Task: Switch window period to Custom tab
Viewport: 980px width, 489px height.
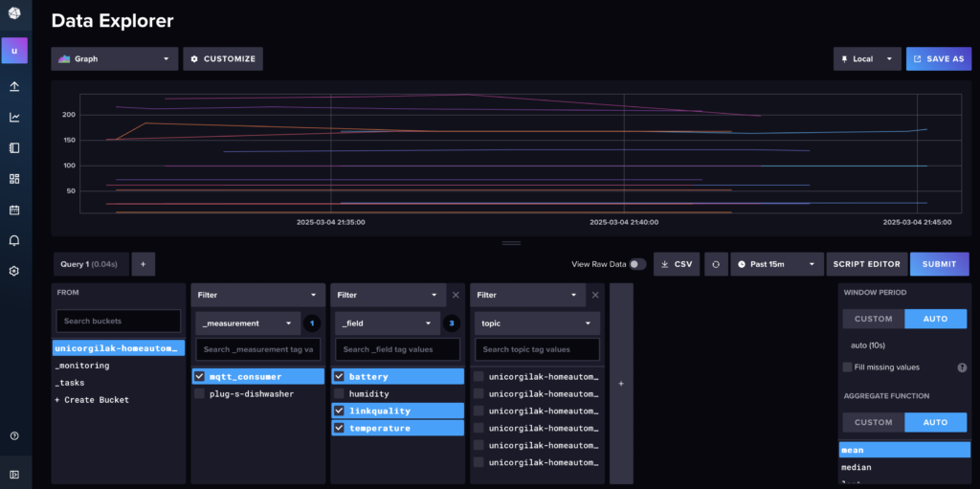Action: click(873, 319)
